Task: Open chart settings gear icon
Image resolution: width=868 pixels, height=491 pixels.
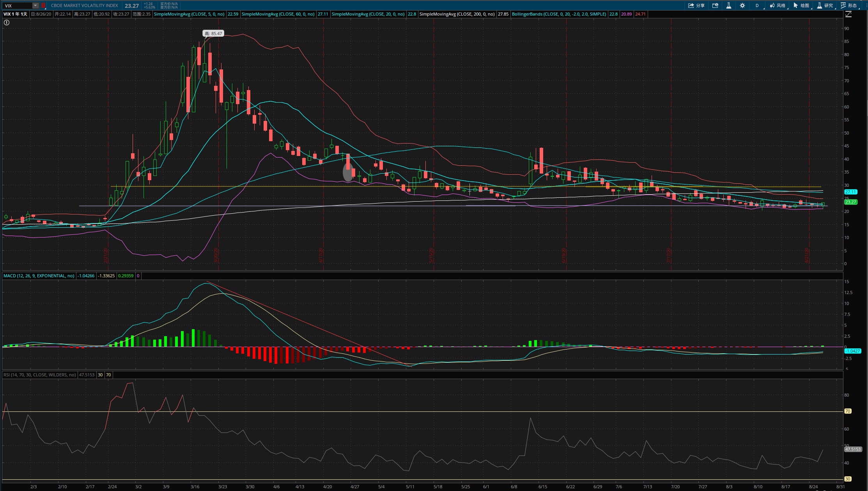Action: [x=742, y=5]
